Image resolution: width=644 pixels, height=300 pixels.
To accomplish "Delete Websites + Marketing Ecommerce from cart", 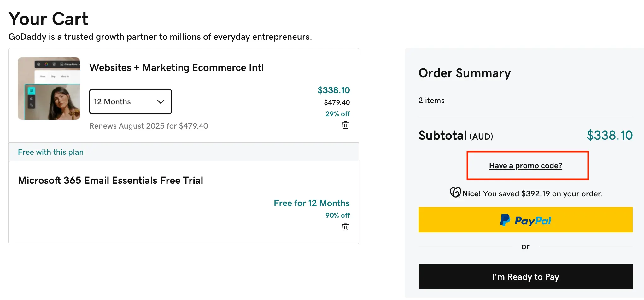I will 345,125.
